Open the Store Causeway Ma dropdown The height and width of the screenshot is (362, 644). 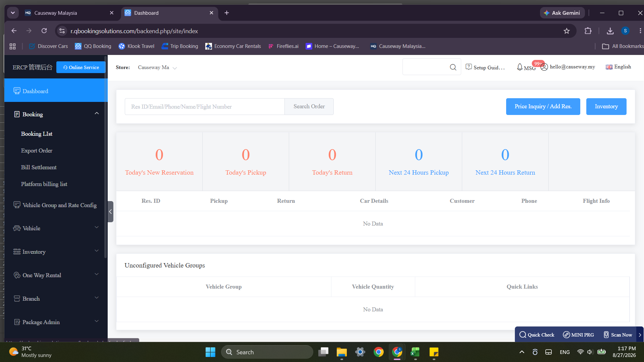(157, 67)
